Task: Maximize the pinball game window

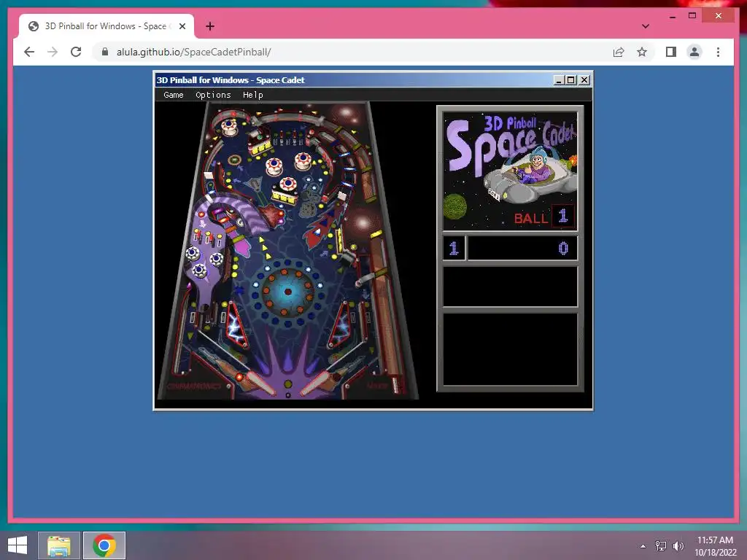Action: click(570, 80)
